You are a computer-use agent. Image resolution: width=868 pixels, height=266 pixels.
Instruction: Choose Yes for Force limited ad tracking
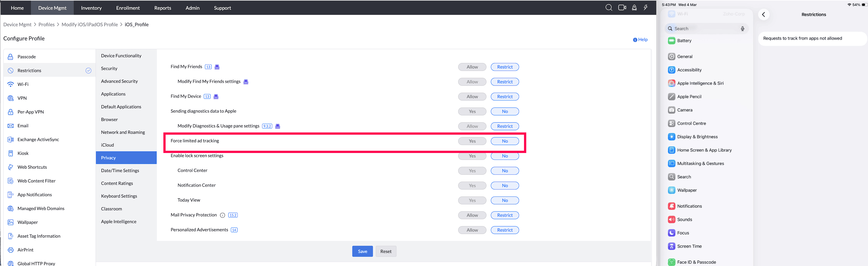click(472, 141)
